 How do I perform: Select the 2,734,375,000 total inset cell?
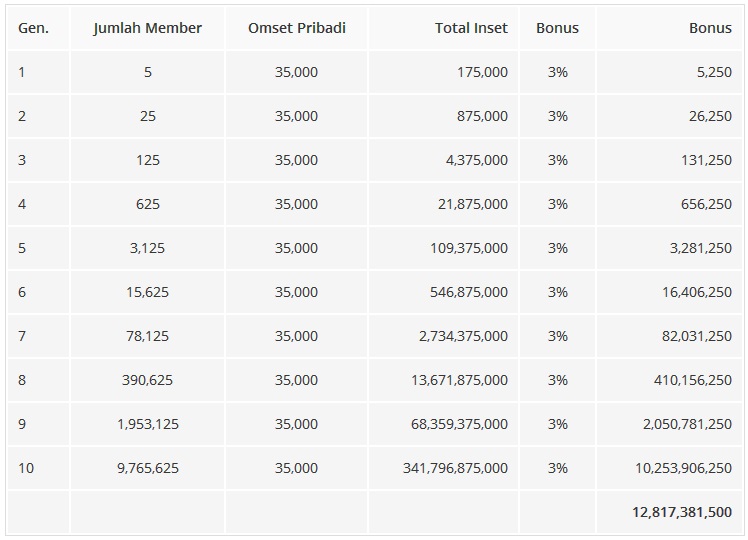tap(463, 336)
